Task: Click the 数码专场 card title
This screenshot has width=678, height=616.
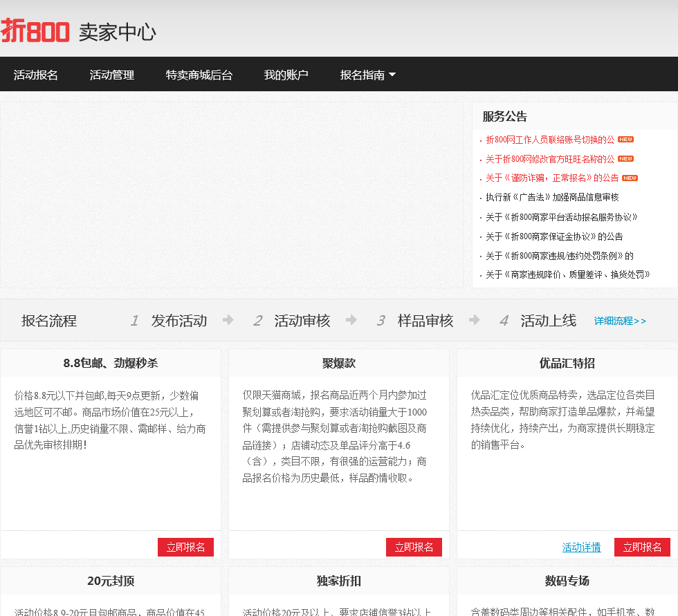Action: tap(567, 581)
